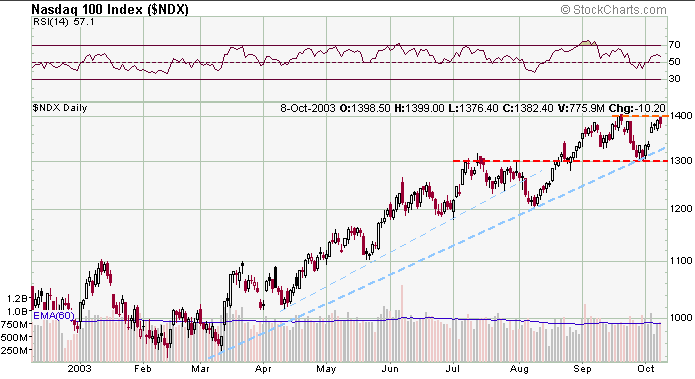
Task: Click the "EMA(60)" volume average label
Action: [54, 316]
